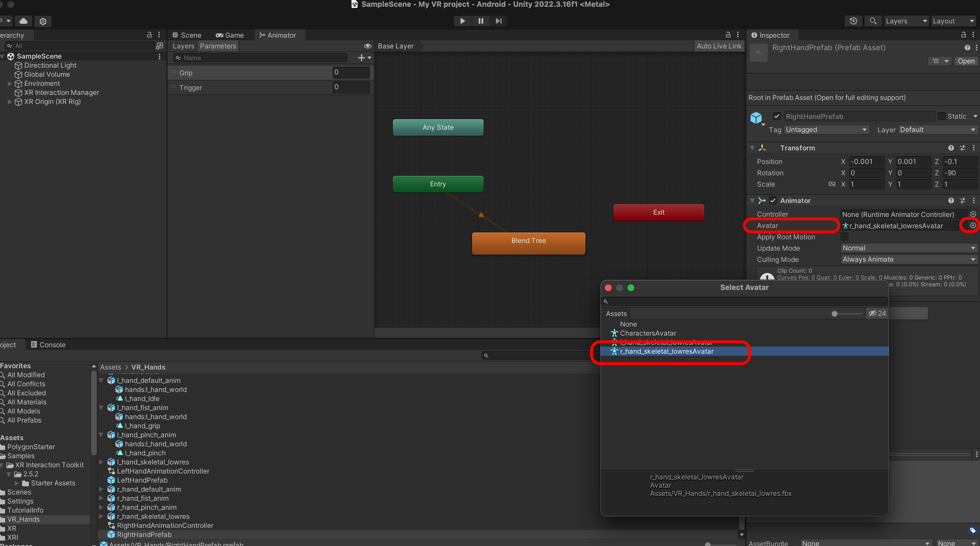Image resolution: width=980 pixels, height=546 pixels.
Task: Disable the Animator component checkbox
Action: (x=773, y=200)
